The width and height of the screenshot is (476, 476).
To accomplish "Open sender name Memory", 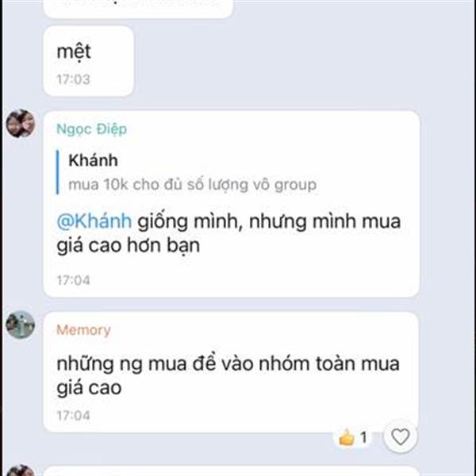I will click(x=83, y=330).
